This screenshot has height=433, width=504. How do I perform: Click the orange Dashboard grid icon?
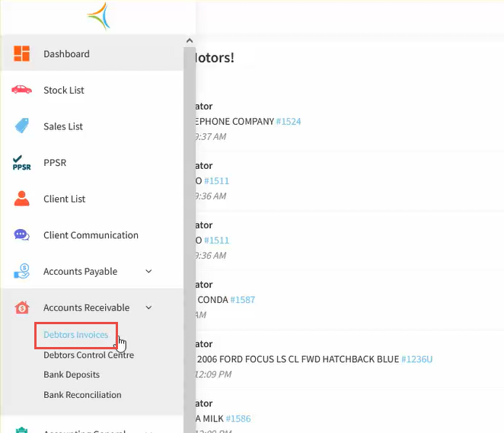tap(21, 54)
